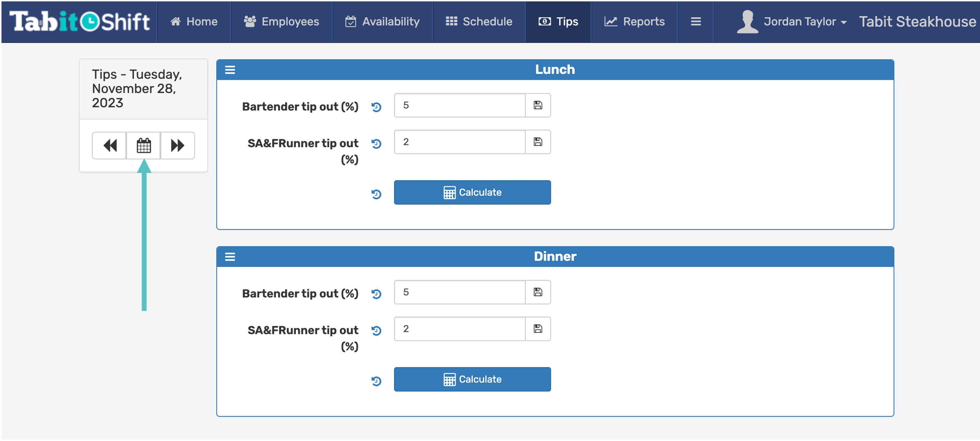Click the next day double-arrow icon
The width and height of the screenshot is (980, 441).
tap(177, 146)
